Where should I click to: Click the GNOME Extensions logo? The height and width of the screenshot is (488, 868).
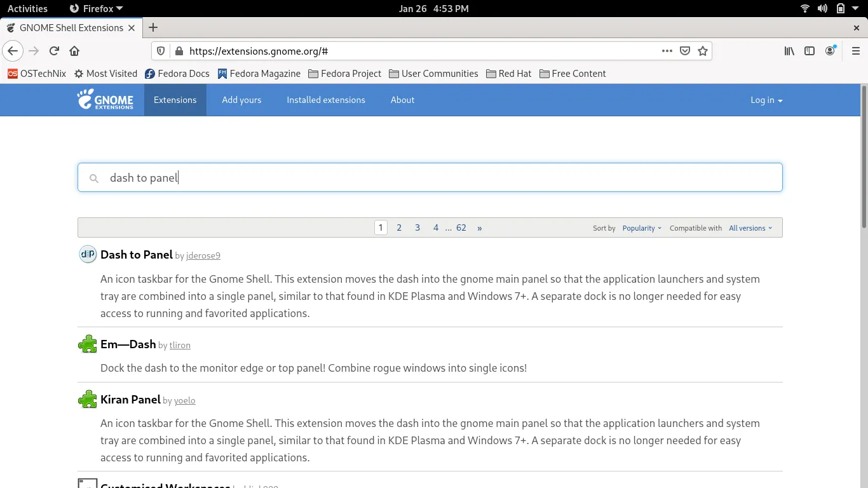(105, 100)
